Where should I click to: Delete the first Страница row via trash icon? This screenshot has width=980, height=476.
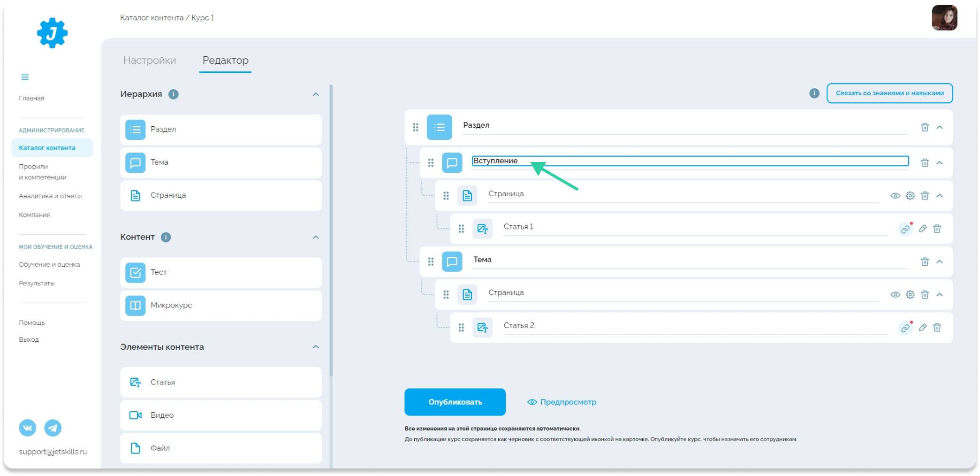[x=925, y=196]
